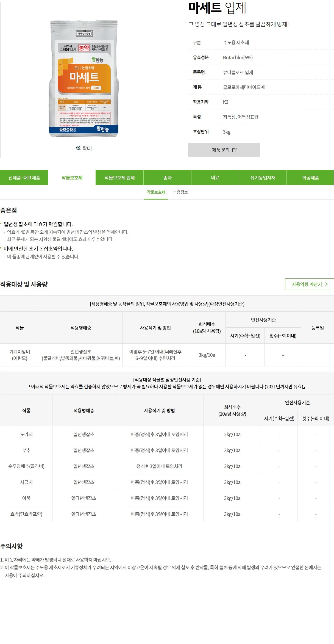The height and width of the screenshot is (644, 334).
Task: Select the 유기농업자재 tab
Action: click(263, 178)
